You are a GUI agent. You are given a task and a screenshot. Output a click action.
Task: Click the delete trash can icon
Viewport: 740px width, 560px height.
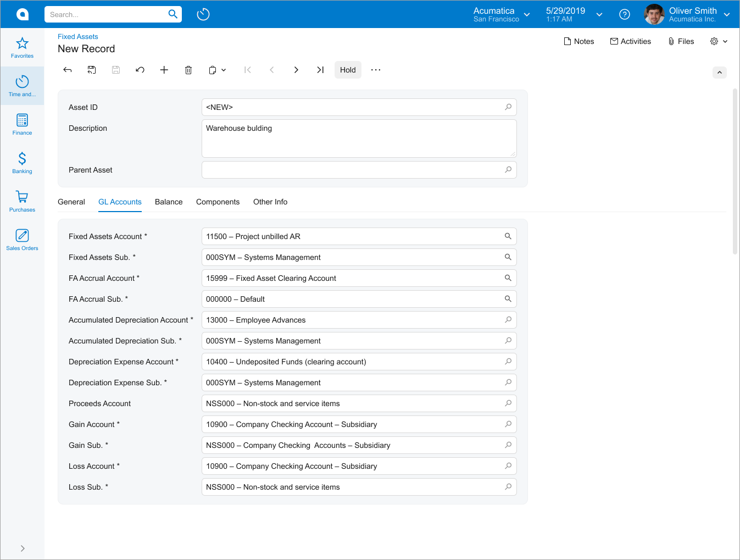pyautogui.click(x=188, y=70)
